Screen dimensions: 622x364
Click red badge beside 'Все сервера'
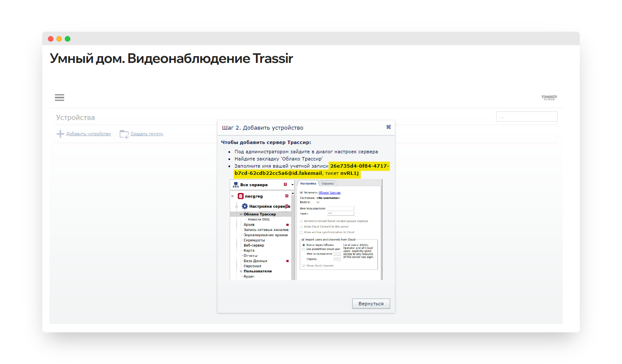coord(285,185)
